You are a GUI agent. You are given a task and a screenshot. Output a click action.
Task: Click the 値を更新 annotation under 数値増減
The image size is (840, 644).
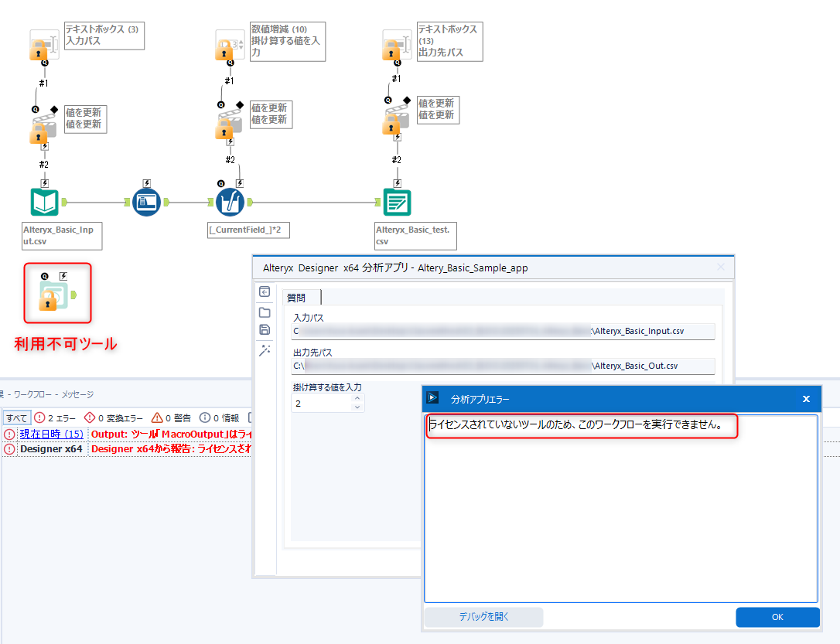click(271, 114)
